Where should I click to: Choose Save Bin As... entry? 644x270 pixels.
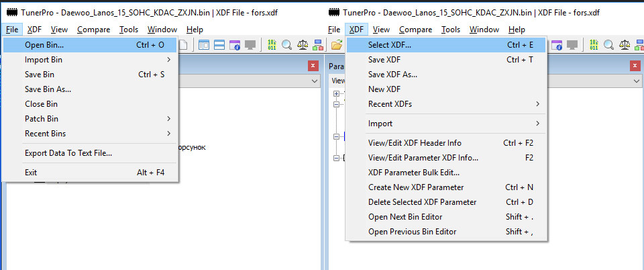click(90, 89)
